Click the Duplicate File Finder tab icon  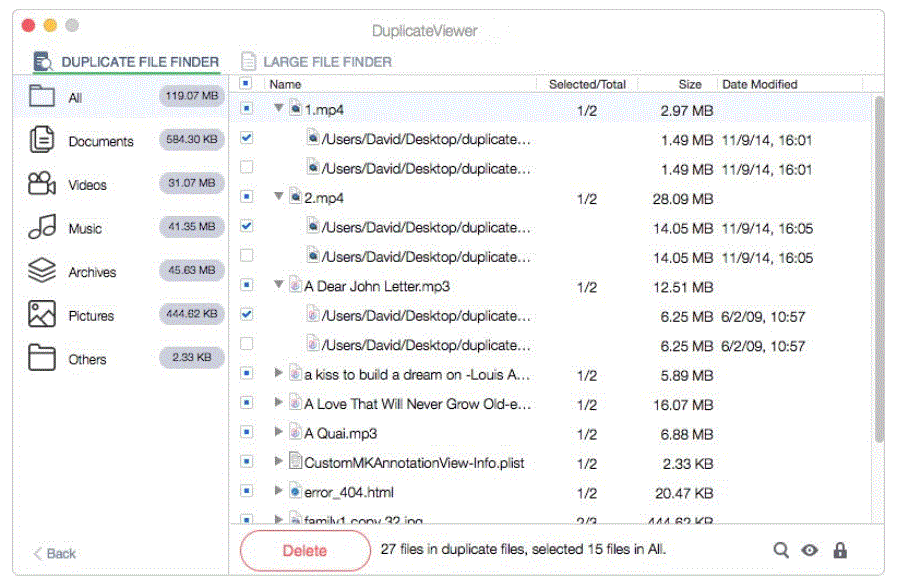pos(43,61)
